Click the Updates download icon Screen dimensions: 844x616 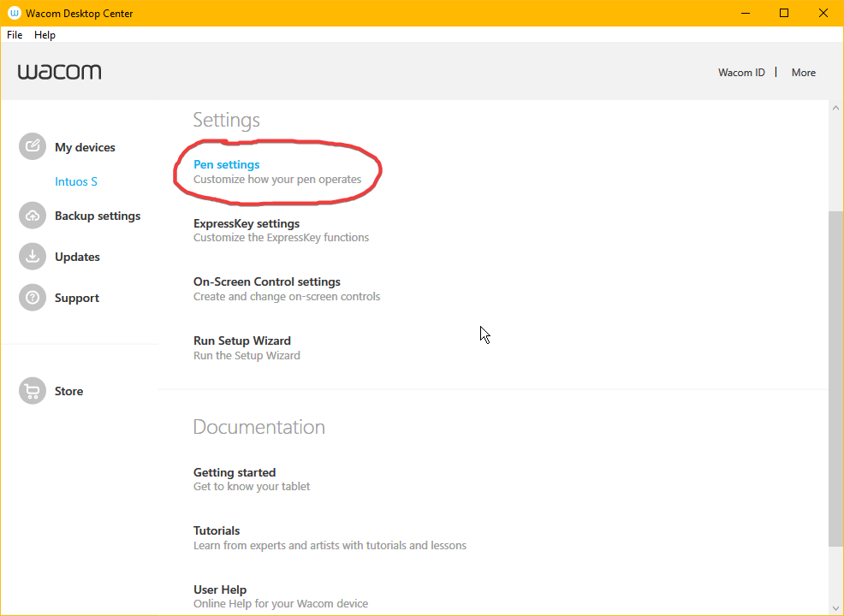coord(33,256)
